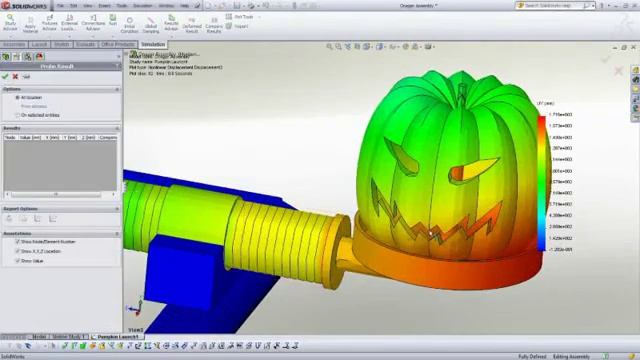Switch to ConfigurationManager tab icon
The height and width of the screenshot is (360, 640).
pyautogui.click(x=27, y=57)
